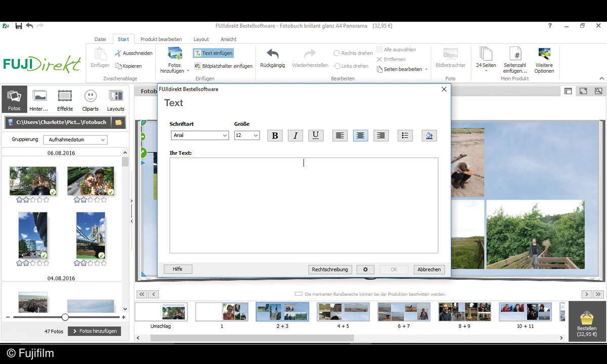The width and height of the screenshot is (607, 364).
Task: Click the Bestellen basket button
Action: 587,322
